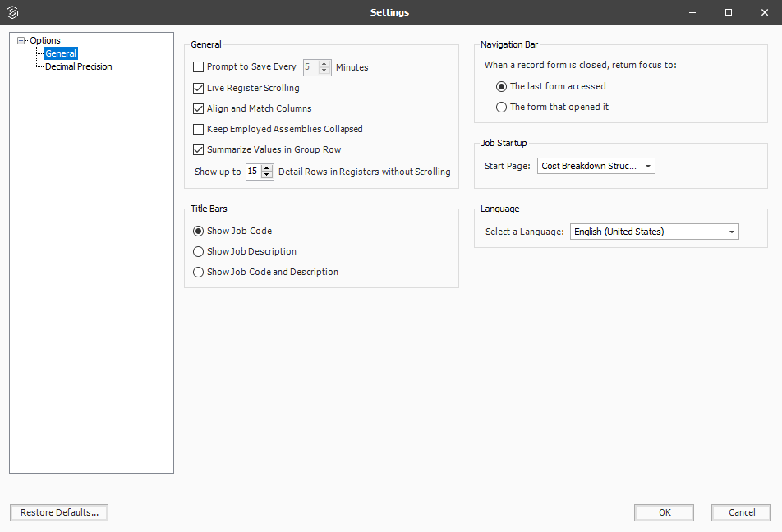Select The form that opened it option

pos(502,107)
